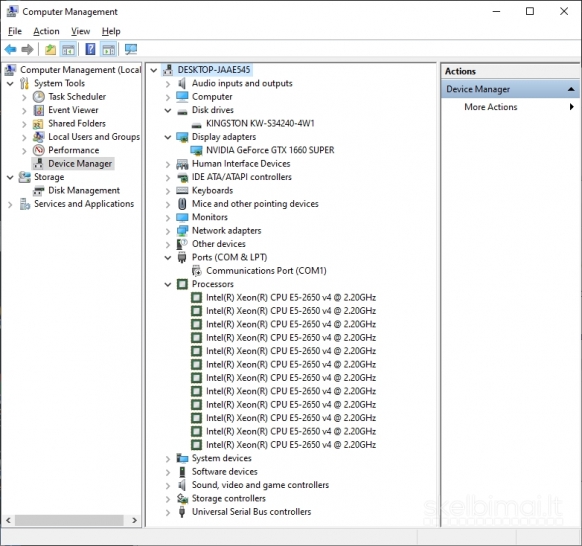The width and height of the screenshot is (582, 546).
Task: Click the Performance icon
Action: pos(39,150)
